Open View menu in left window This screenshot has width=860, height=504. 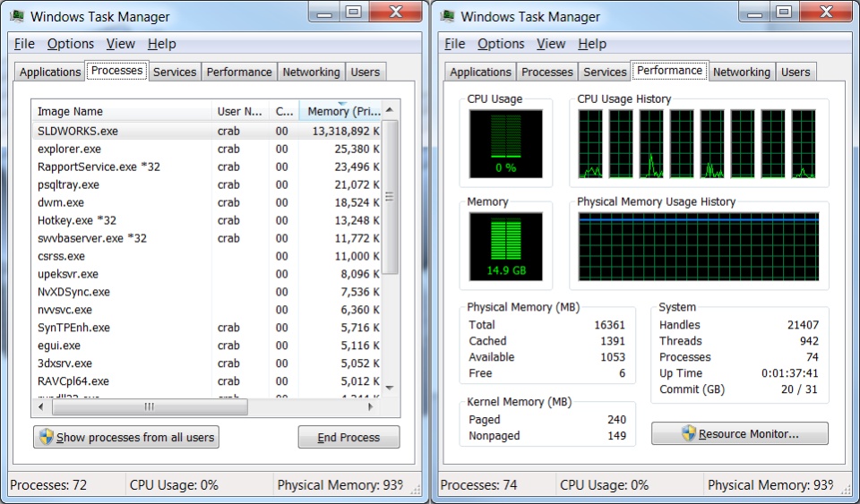[121, 44]
